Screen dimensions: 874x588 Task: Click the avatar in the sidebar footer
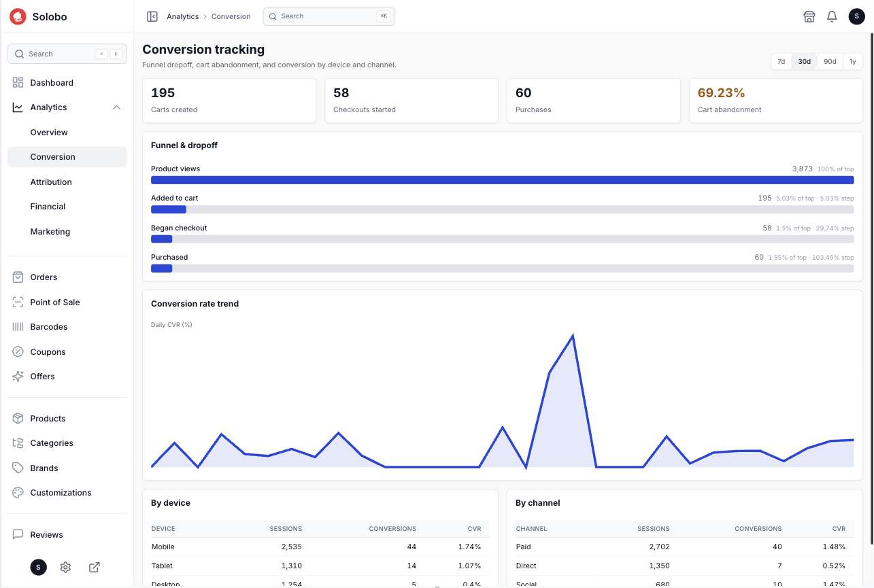[39, 567]
